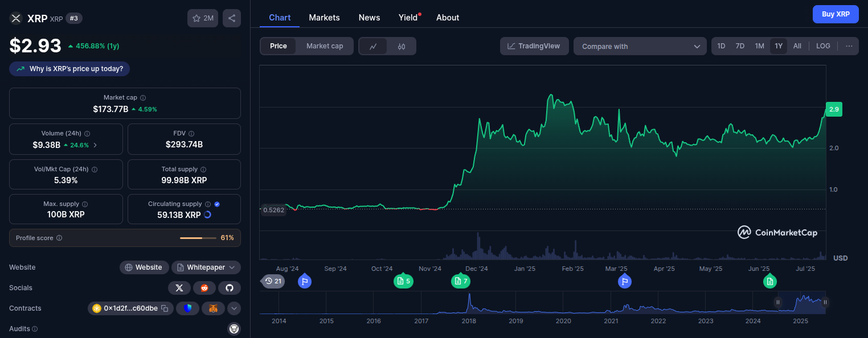Click the document marker near Jun '25
868x338 pixels.
pos(770,281)
